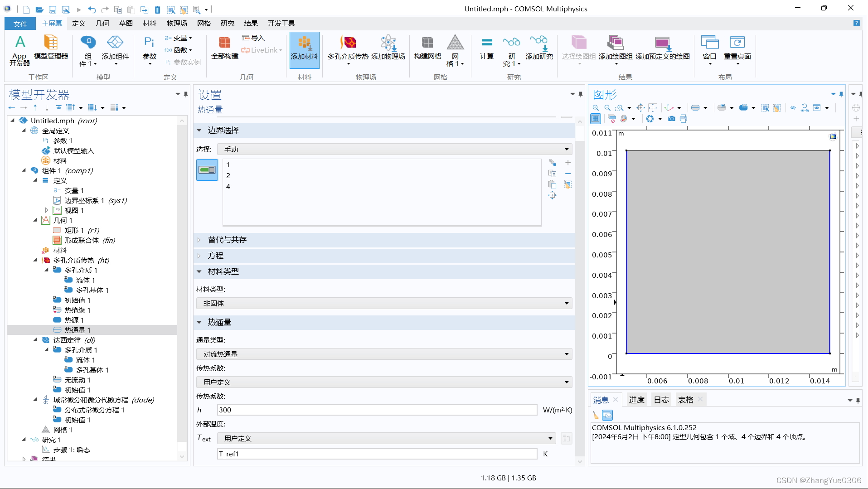Open the 选择 manual selection dropdown
The height and width of the screenshot is (489, 868).
pyautogui.click(x=395, y=150)
